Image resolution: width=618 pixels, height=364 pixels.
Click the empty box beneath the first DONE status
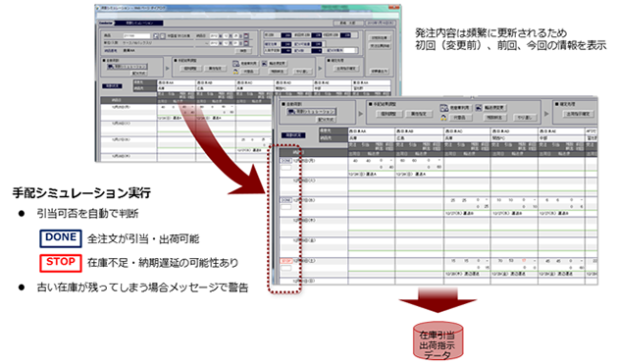click(286, 168)
